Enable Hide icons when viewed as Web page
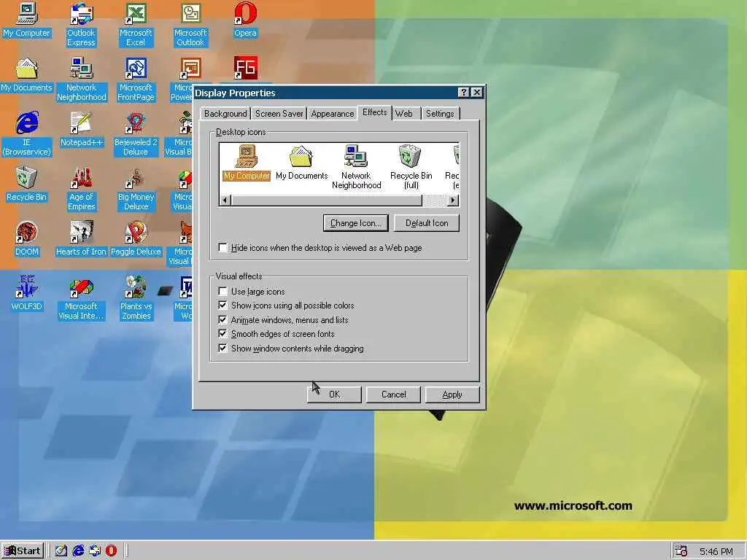 point(223,248)
